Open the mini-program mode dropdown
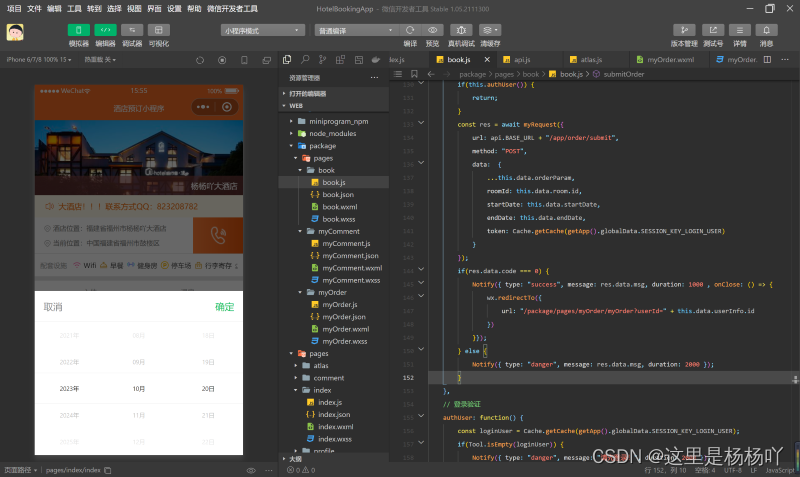The height and width of the screenshot is (477, 800). click(x=263, y=31)
